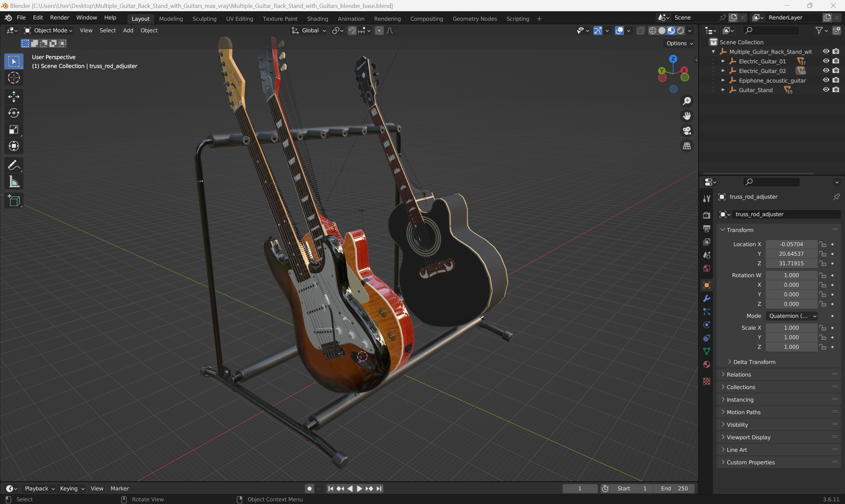Open the File menu
This screenshot has height=504, width=845.
(x=21, y=18)
